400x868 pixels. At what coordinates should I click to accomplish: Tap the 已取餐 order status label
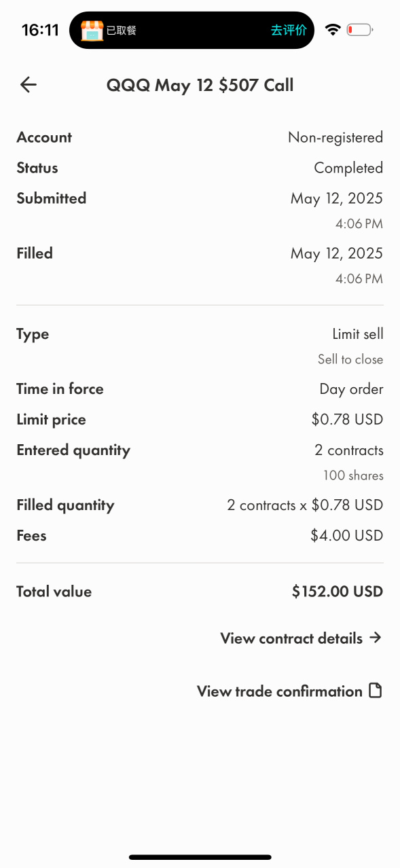(x=122, y=30)
